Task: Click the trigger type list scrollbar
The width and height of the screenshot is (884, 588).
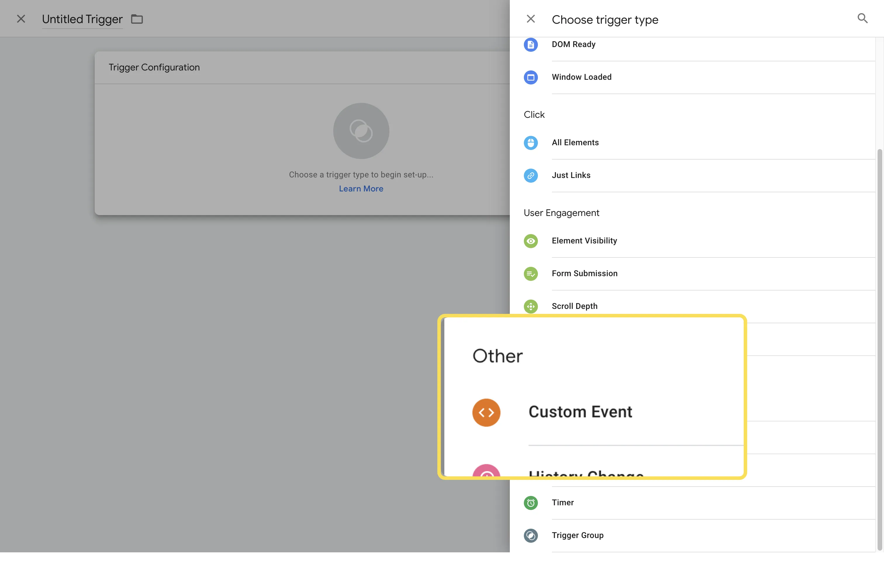Action: (880, 350)
